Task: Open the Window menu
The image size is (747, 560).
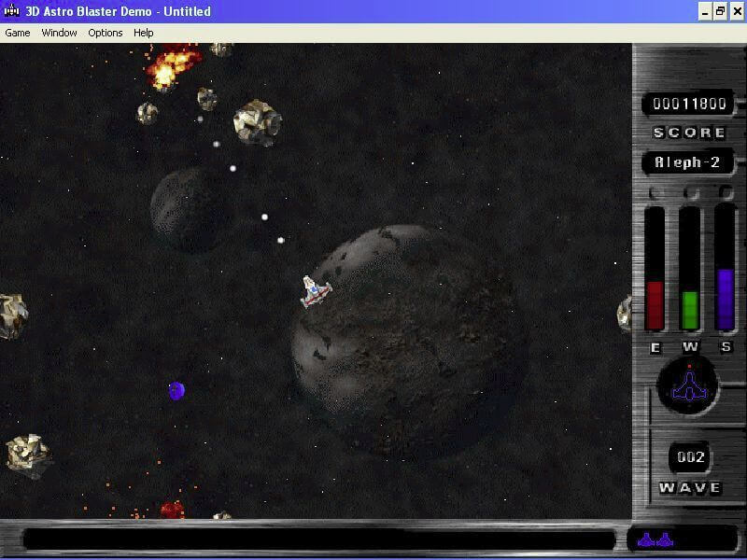Action: tap(59, 33)
